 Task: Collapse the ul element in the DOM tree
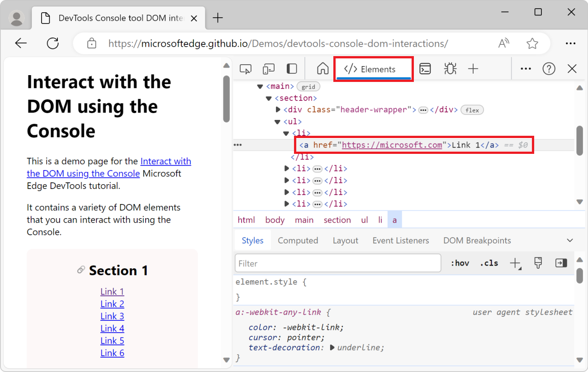(x=277, y=121)
